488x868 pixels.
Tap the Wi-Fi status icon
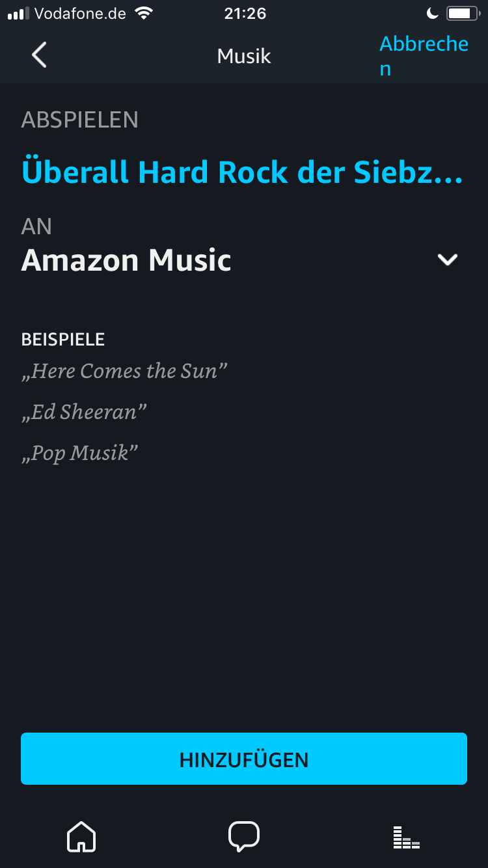click(142, 13)
